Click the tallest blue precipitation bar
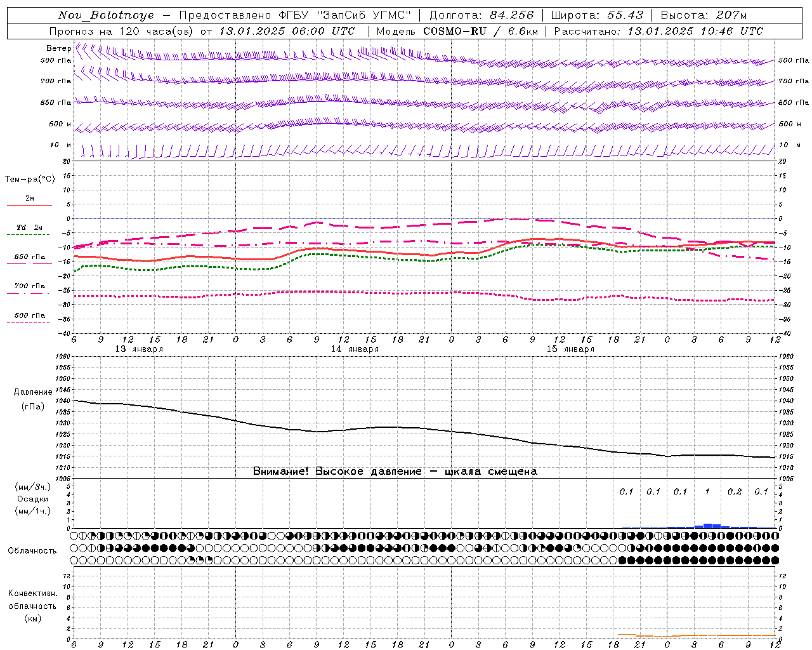Viewport: 812px width, 650px height. point(708,526)
